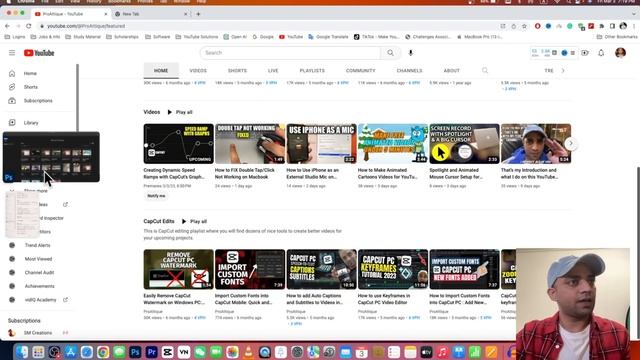Image resolution: width=640 pixels, height=360 pixels.
Task: Open the Videos section heading link
Action: click(152, 112)
